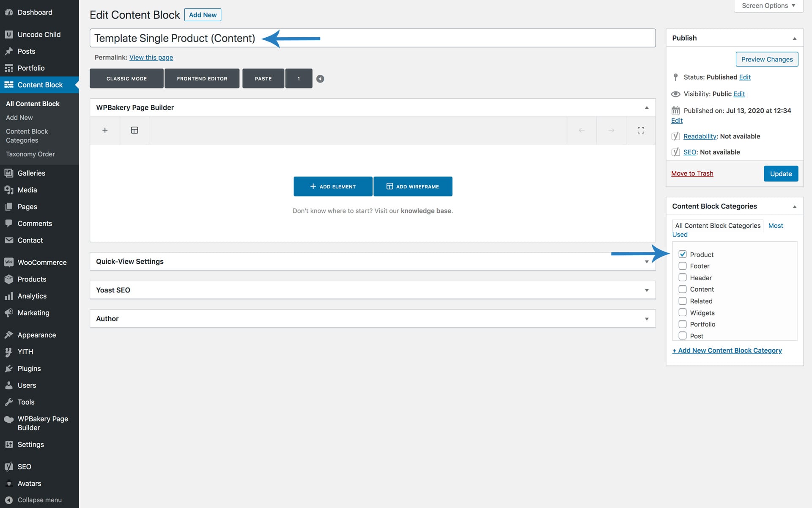Open Content Block Categories submenu item
This screenshot has height=508, width=812.
(x=27, y=136)
